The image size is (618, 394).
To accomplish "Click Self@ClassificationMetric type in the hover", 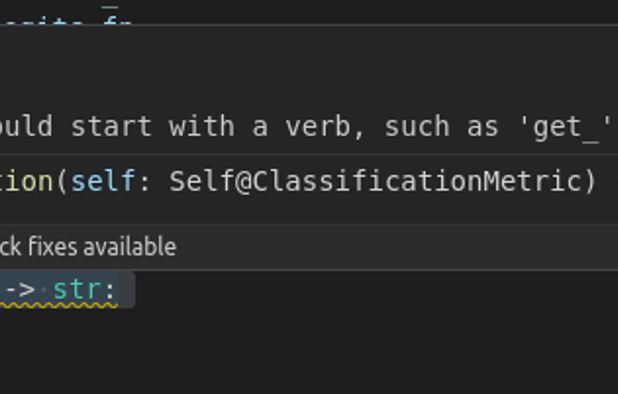I will pyautogui.click(x=375, y=182).
